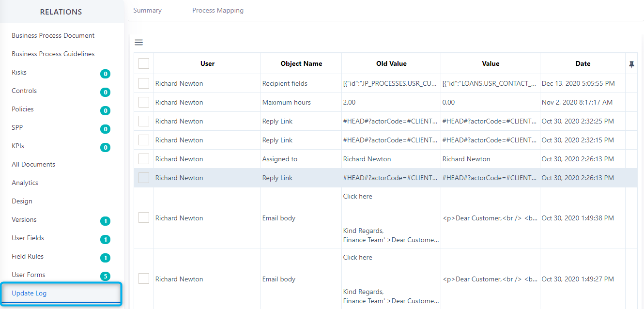Click the Risks count badge
Viewport: 644px width, 309px height.
tap(105, 74)
